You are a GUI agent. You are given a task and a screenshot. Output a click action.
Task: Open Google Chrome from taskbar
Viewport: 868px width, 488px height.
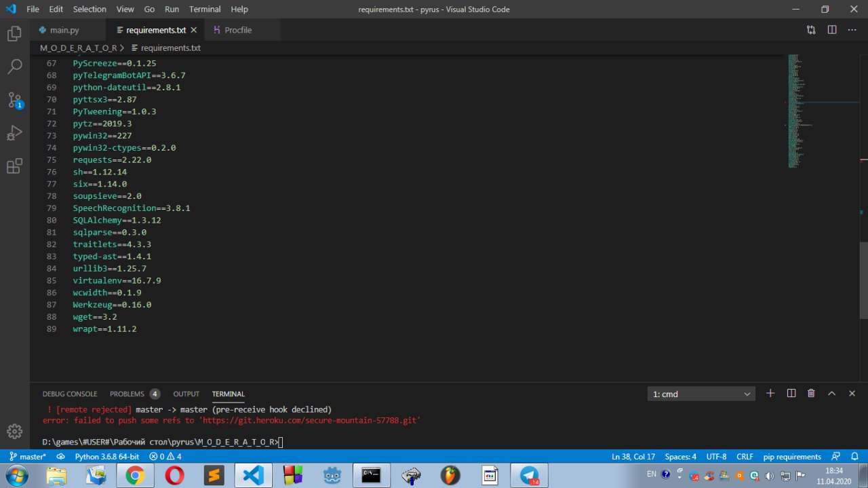pyautogui.click(x=135, y=476)
